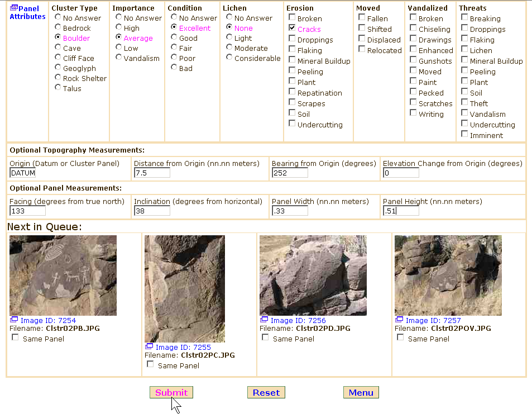Click the Panel Attributes window icon
Image resolution: width=532 pixels, height=418 pixels.
pyautogui.click(x=14, y=8)
